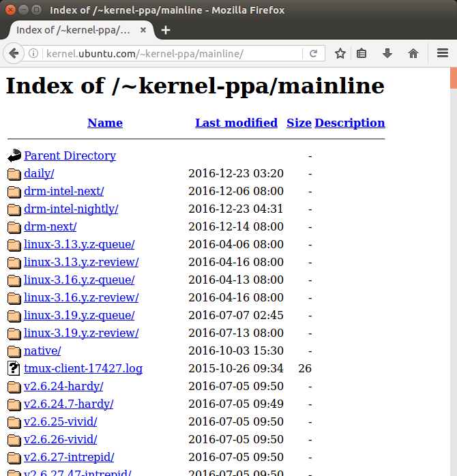Click folder icon next to drm-intel-next/

pyautogui.click(x=14, y=192)
